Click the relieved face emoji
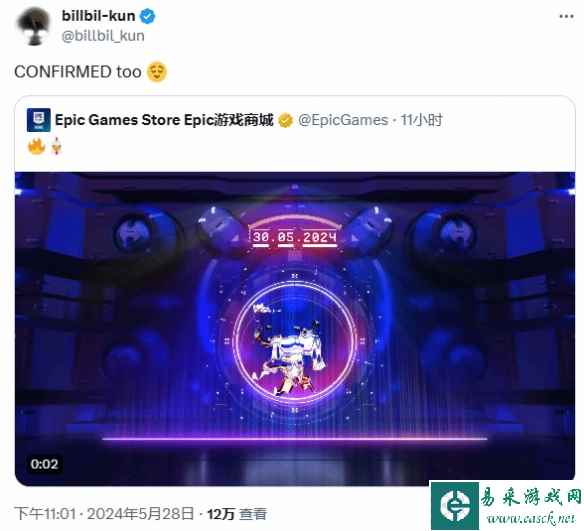The image size is (584, 531). 157,72
